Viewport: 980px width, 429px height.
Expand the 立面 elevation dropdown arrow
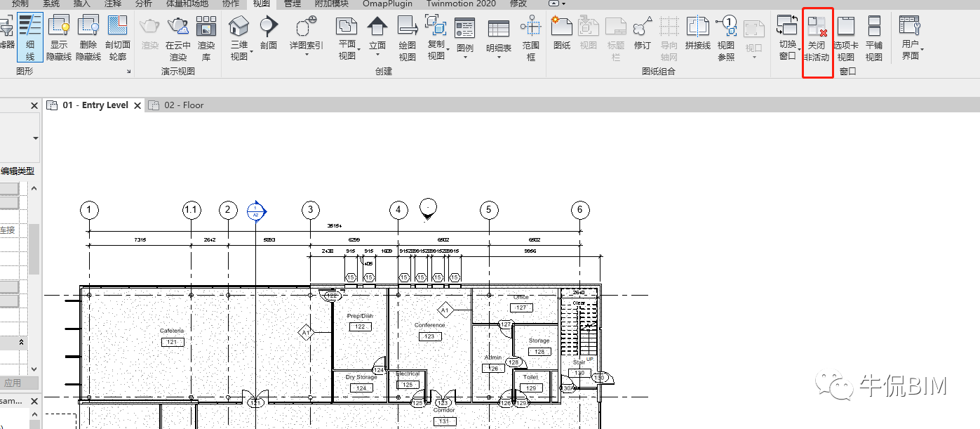(x=377, y=55)
